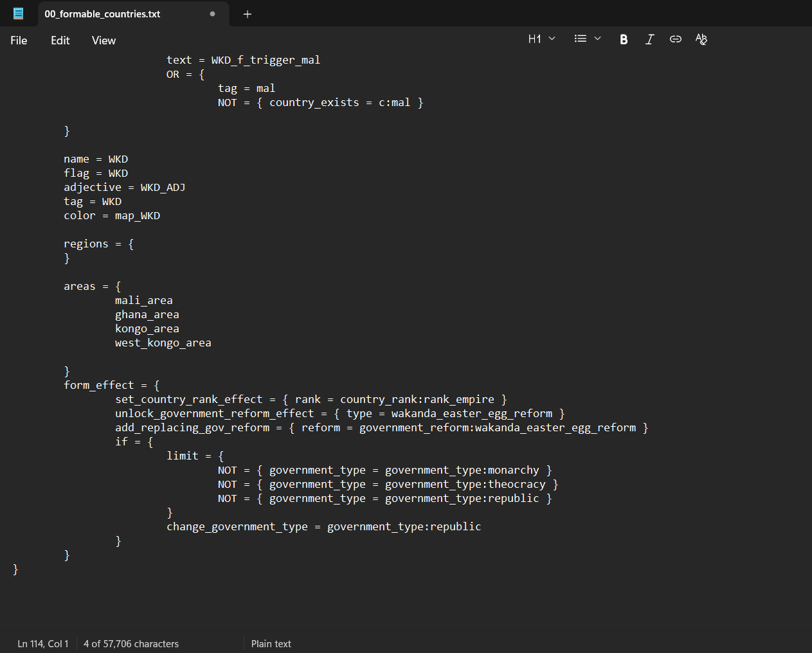Click on set_country_rank_effect text
The height and width of the screenshot is (653, 812).
coord(188,399)
